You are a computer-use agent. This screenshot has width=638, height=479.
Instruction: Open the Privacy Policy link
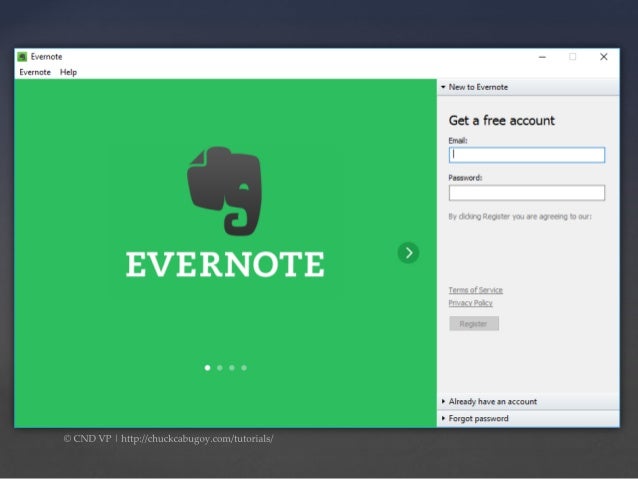[x=470, y=303]
